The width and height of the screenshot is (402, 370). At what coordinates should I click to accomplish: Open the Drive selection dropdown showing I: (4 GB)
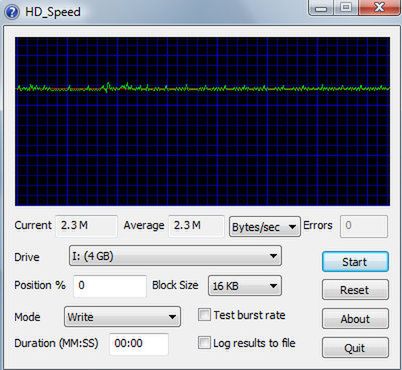(175, 256)
